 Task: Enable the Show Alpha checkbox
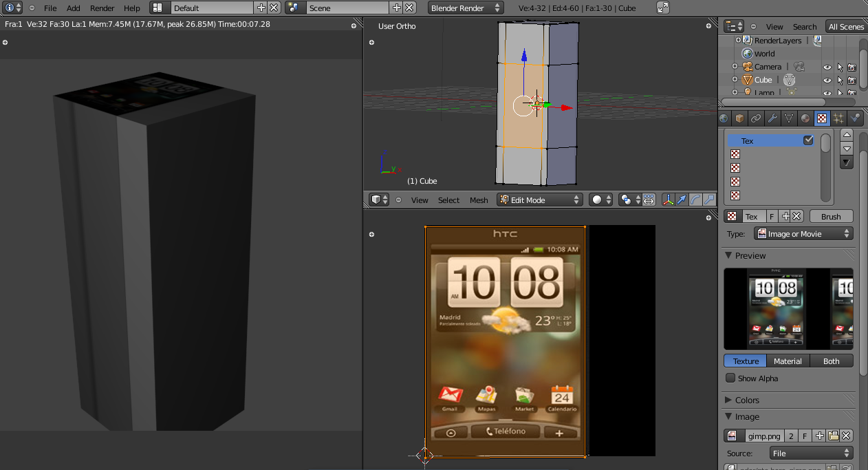pyautogui.click(x=730, y=378)
